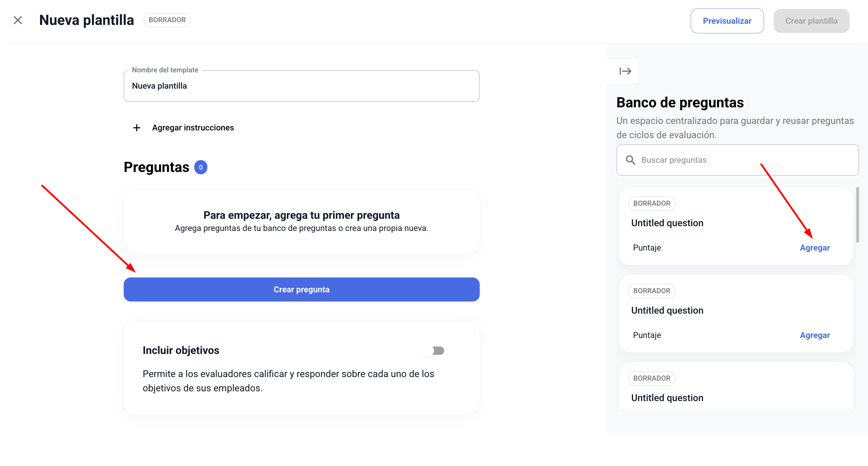This screenshot has width=868, height=466.
Task: Click the question bank vertical scrollbar
Action: click(857, 215)
